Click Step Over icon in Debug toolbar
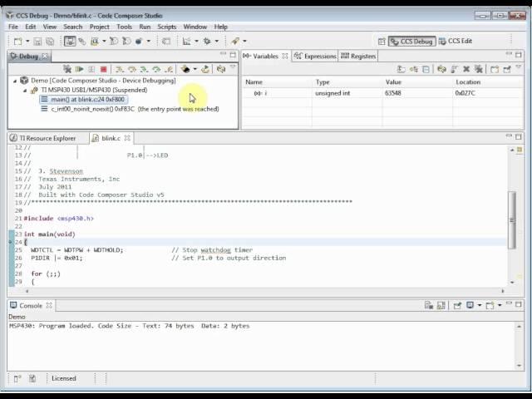This screenshot has height=399, width=532. (131, 69)
